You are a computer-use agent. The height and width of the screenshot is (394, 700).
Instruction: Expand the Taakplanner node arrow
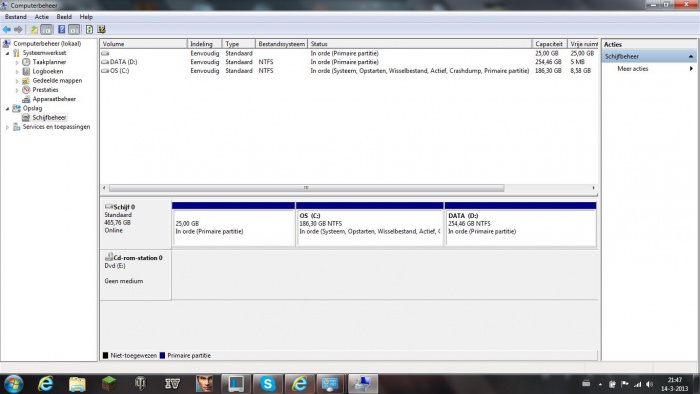tap(17, 62)
